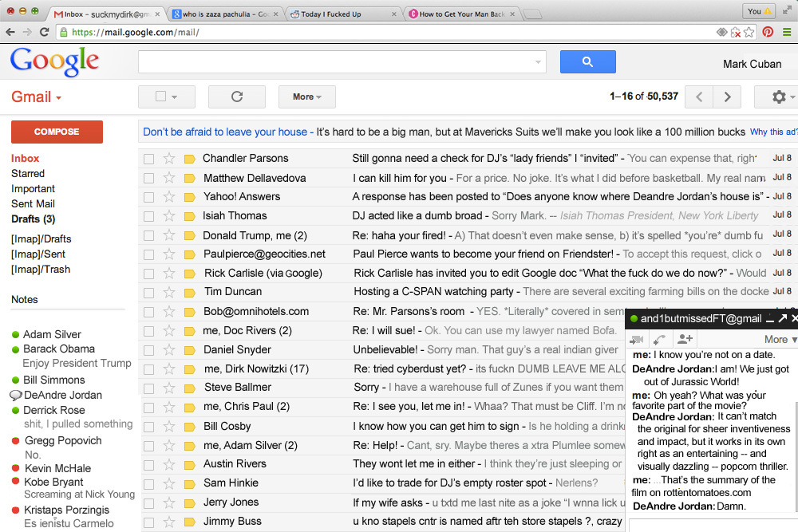Click importance marker on Bill Cosby email
798x532 pixels.
tap(189, 427)
